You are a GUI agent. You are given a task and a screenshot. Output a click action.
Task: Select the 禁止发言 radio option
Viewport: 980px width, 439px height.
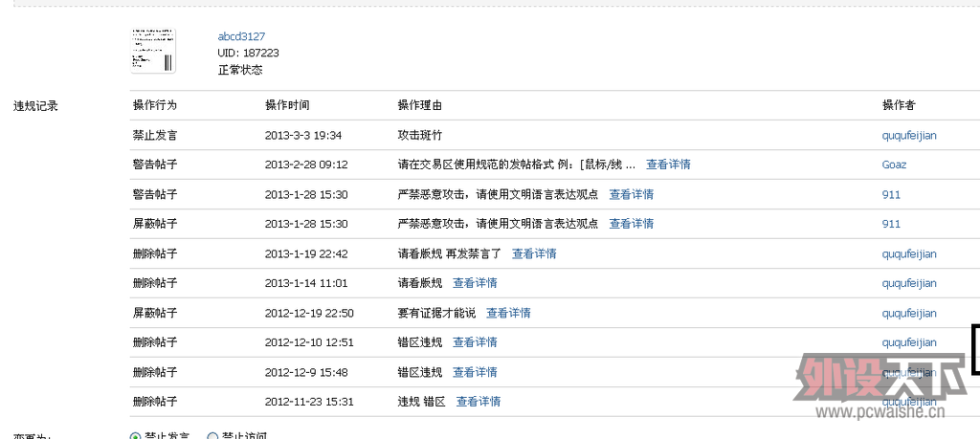pos(135,436)
